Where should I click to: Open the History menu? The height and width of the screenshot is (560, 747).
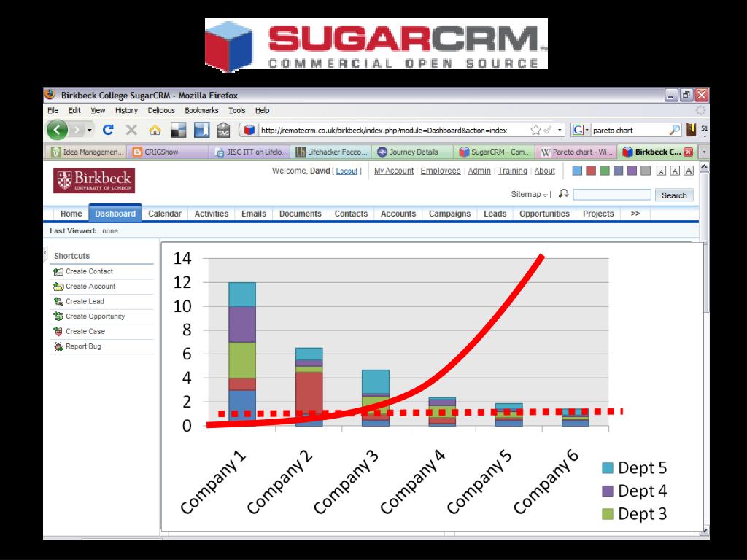pos(126,111)
